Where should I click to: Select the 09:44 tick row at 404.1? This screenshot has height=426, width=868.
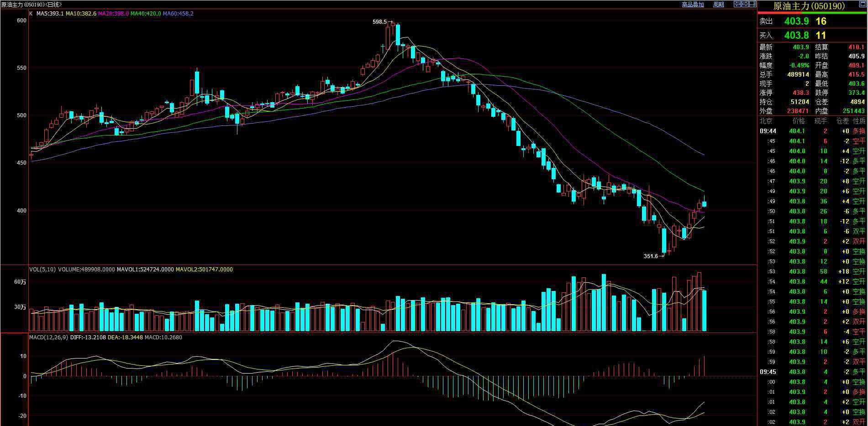coord(812,131)
